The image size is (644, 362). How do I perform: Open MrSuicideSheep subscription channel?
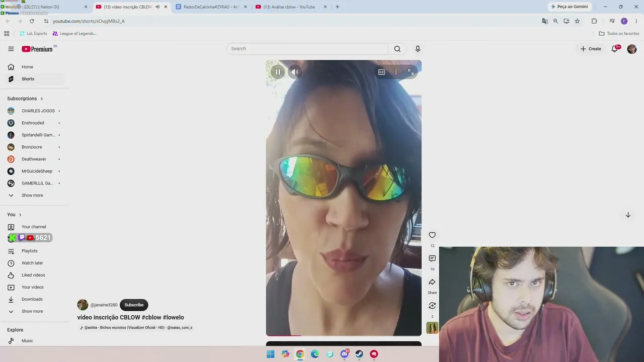pyautogui.click(x=35, y=171)
